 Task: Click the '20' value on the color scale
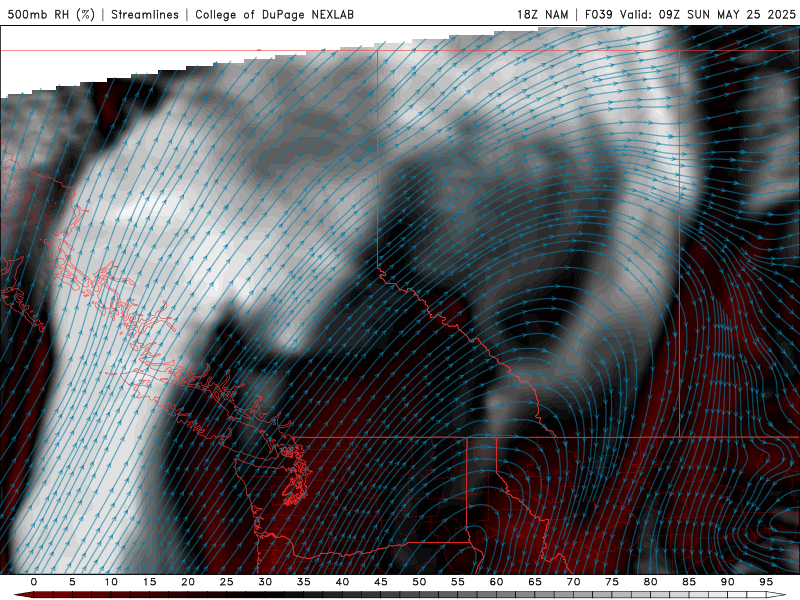pos(188,582)
